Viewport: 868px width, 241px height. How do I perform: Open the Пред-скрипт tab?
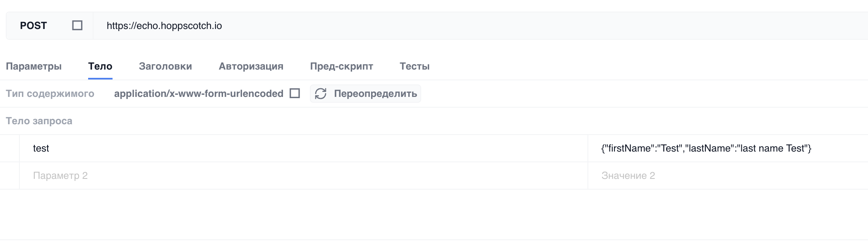[x=343, y=66]
